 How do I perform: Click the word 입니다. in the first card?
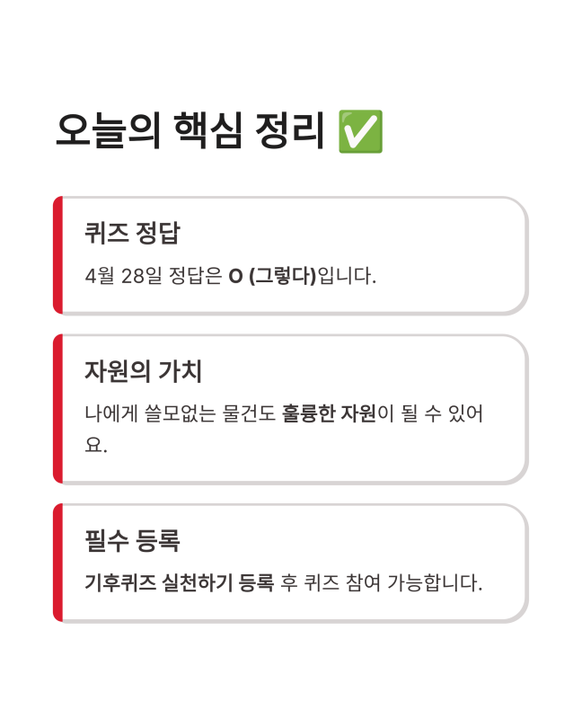click(347, 276)
